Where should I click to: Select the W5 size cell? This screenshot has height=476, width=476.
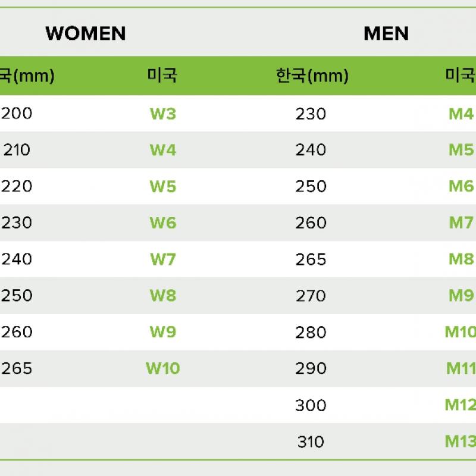[162, 186]
